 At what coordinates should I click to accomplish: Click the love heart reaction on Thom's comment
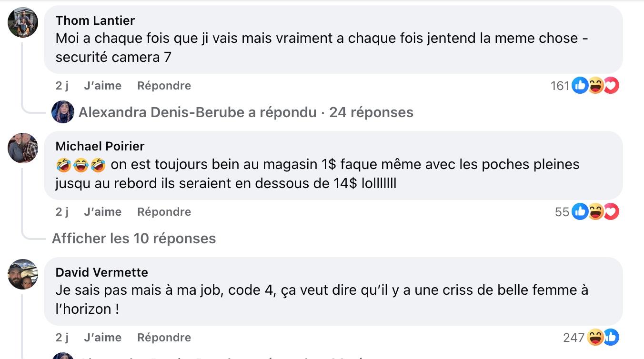point(611,86)
